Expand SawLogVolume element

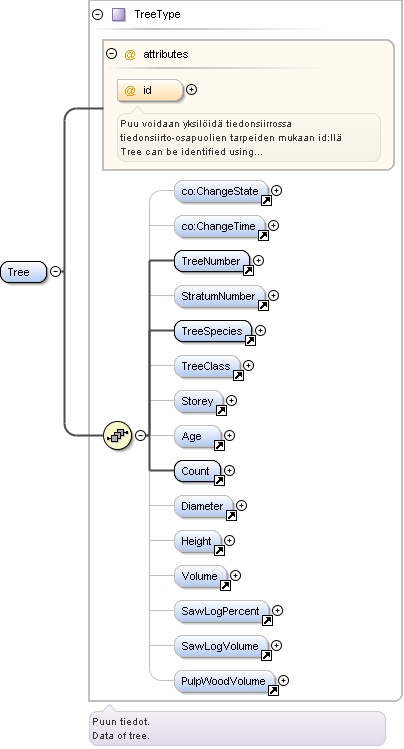[276, 645]
